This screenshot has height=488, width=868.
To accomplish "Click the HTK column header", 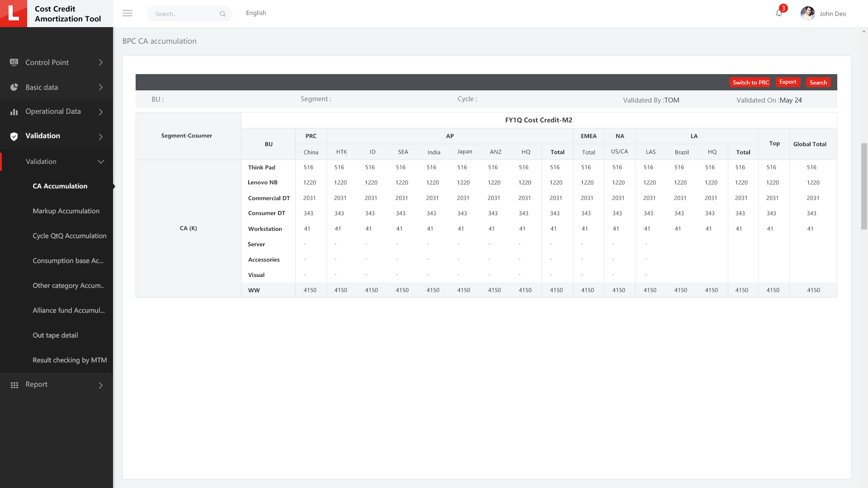I will (341, 152).
